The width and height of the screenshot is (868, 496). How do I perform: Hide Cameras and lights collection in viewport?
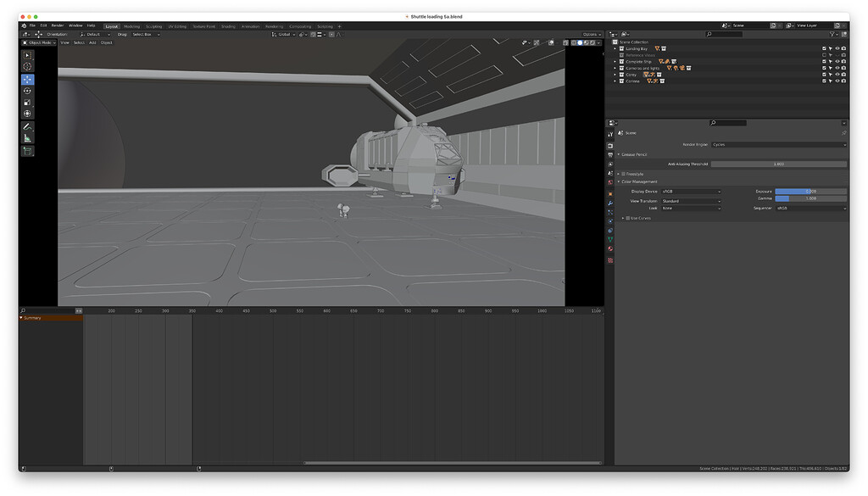(837, 68)
